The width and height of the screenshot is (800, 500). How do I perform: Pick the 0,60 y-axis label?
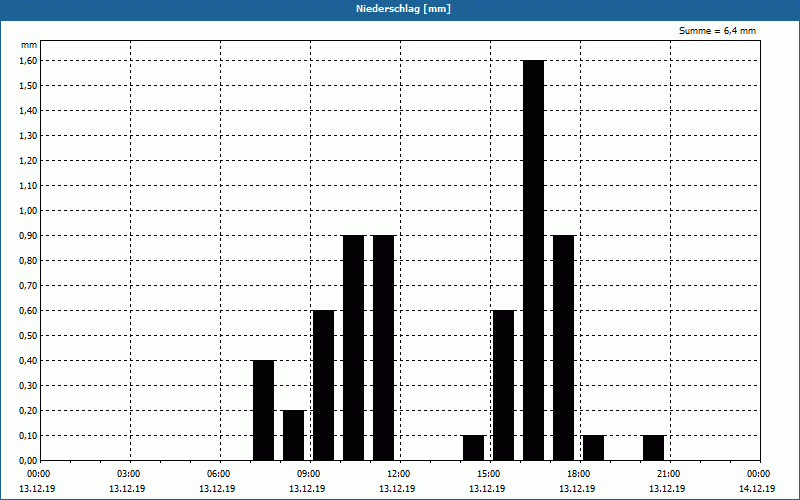click(x=28, y=310)
